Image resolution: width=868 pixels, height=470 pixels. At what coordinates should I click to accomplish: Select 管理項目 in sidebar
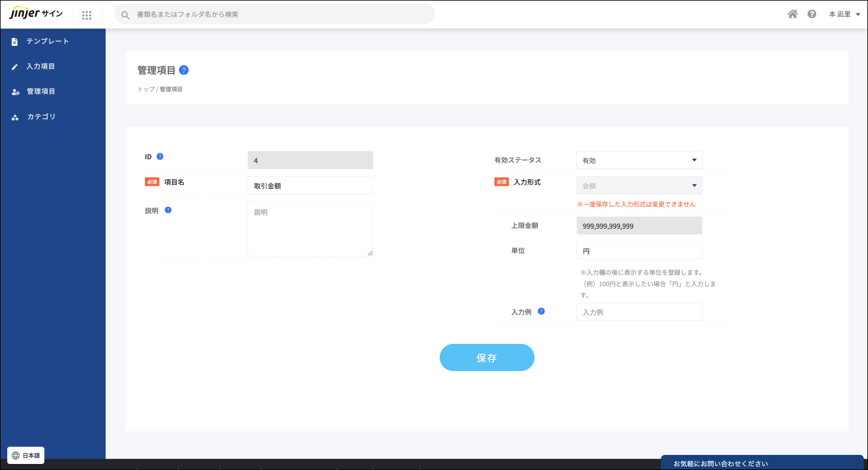click(41, 91)
